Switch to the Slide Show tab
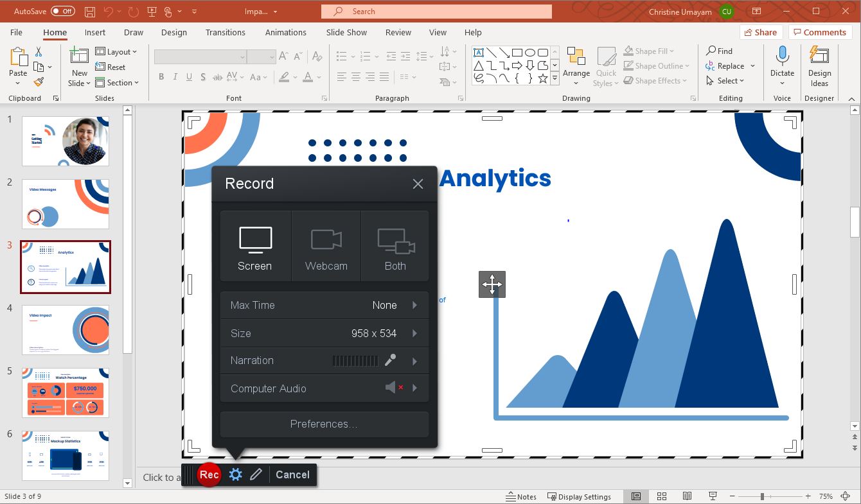The height and width of the screenshot is (504, 861). 346,32
